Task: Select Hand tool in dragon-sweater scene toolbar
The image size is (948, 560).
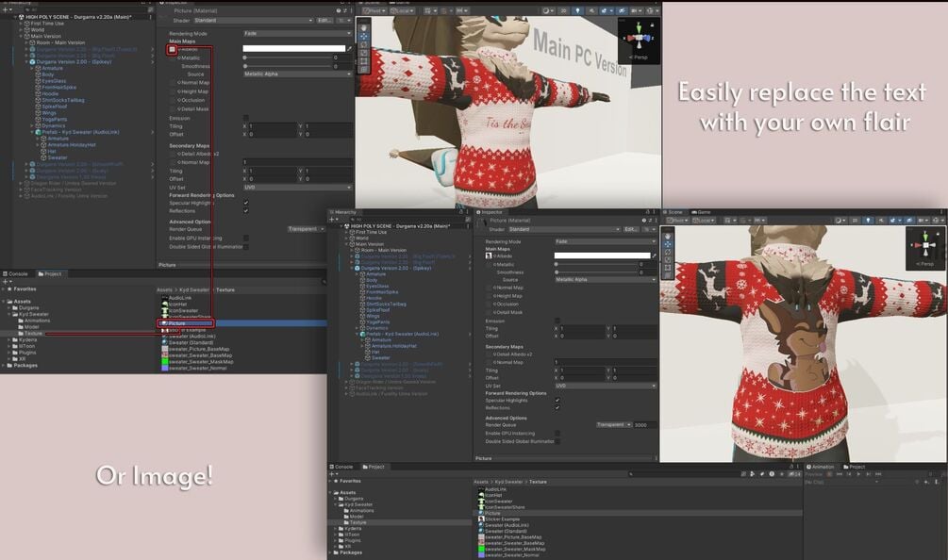Action: [668, 237]
